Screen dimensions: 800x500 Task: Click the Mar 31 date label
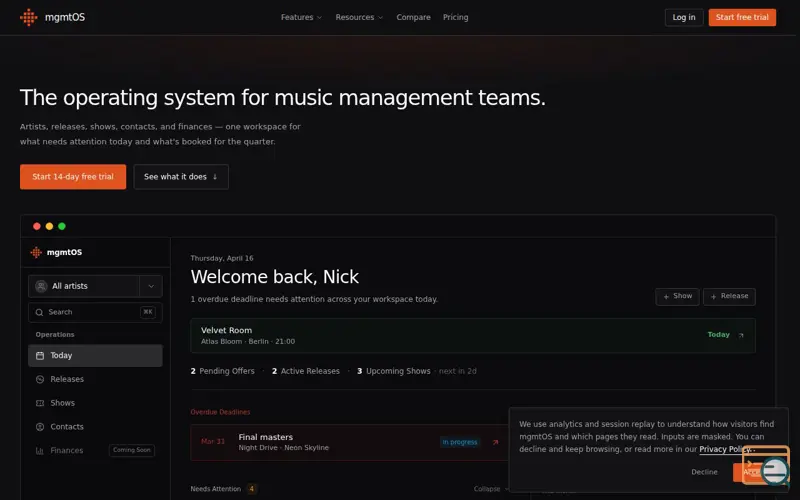coord(213,441)
